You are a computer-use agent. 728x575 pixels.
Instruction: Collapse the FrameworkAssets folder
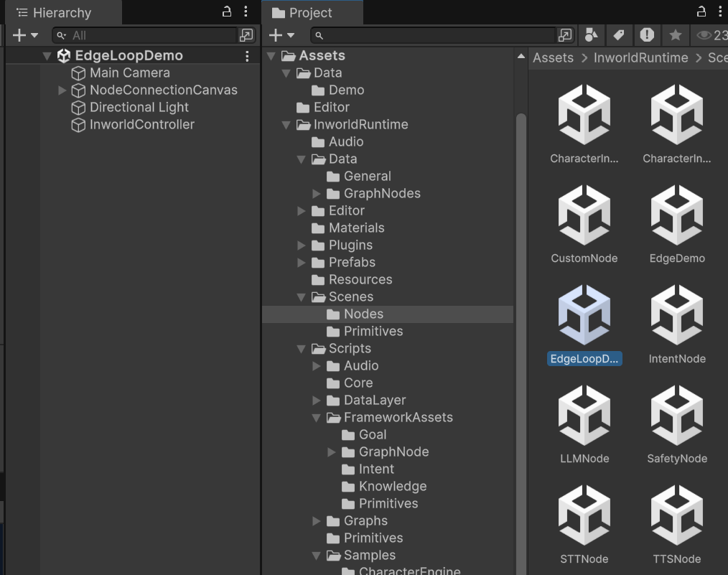(x=316, y=418)
